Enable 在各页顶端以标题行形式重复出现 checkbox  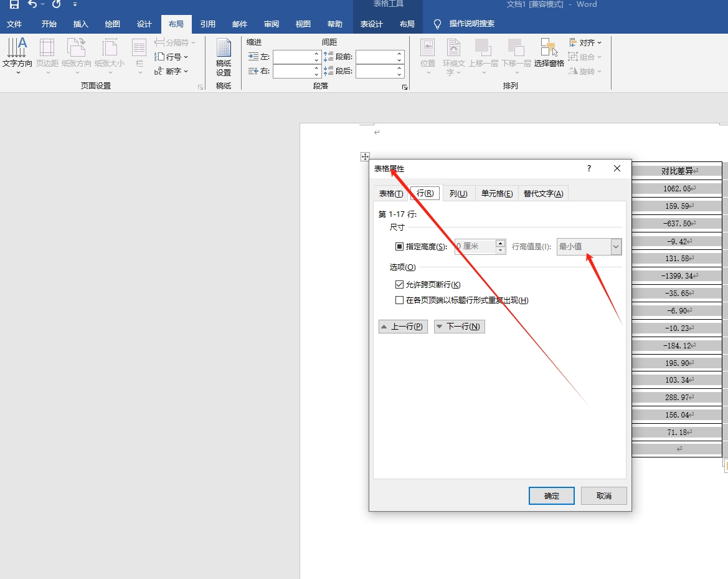click(399, 300)
